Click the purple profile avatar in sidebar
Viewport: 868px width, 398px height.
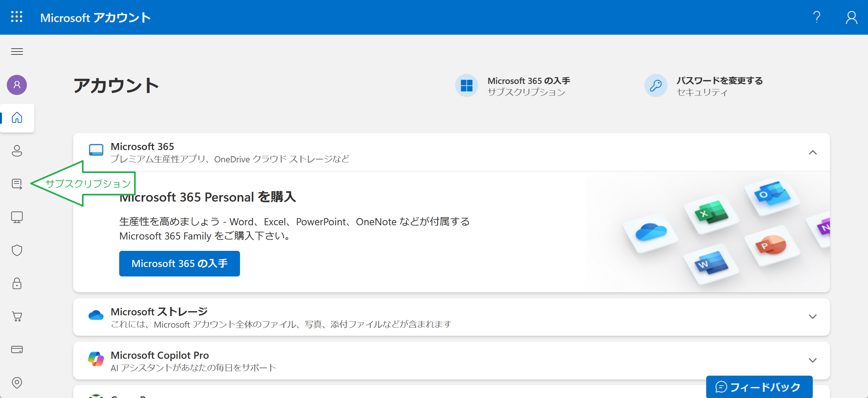[x=17, y=85]
